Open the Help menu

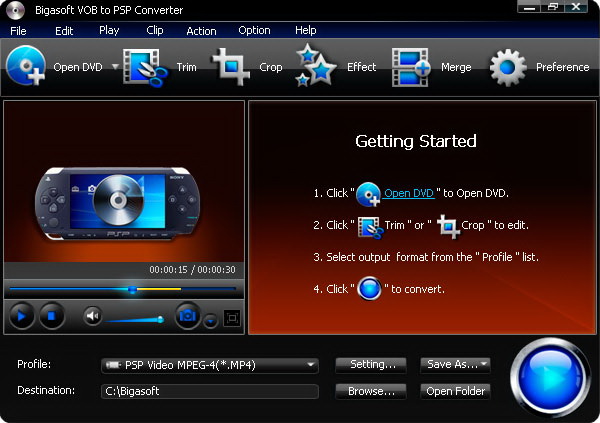305,30
